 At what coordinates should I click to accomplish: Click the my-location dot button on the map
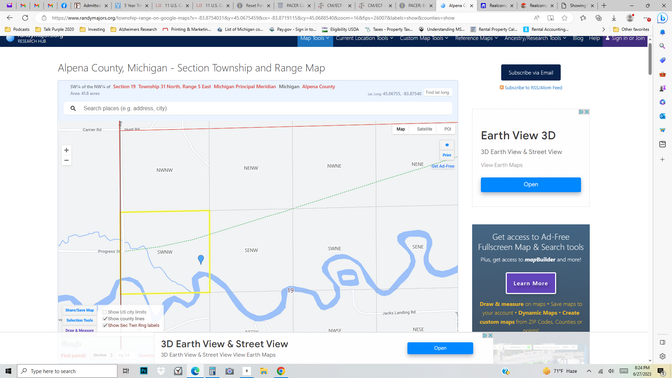(447, 145)
